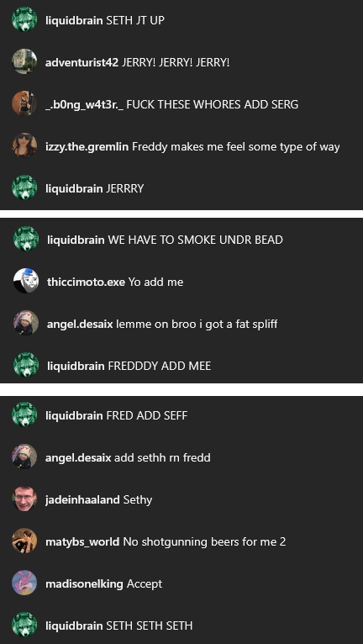The image size is (363, 644).
Task: Open liquidbrain avatar next to SETH SETH SETH
Action: coord(24,625)
